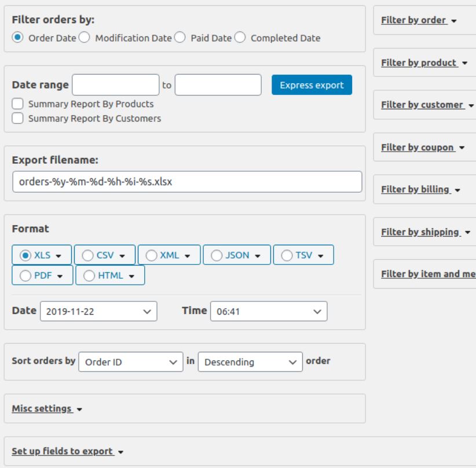
Task: Click the Date range start field
Action: coord(115,85)
